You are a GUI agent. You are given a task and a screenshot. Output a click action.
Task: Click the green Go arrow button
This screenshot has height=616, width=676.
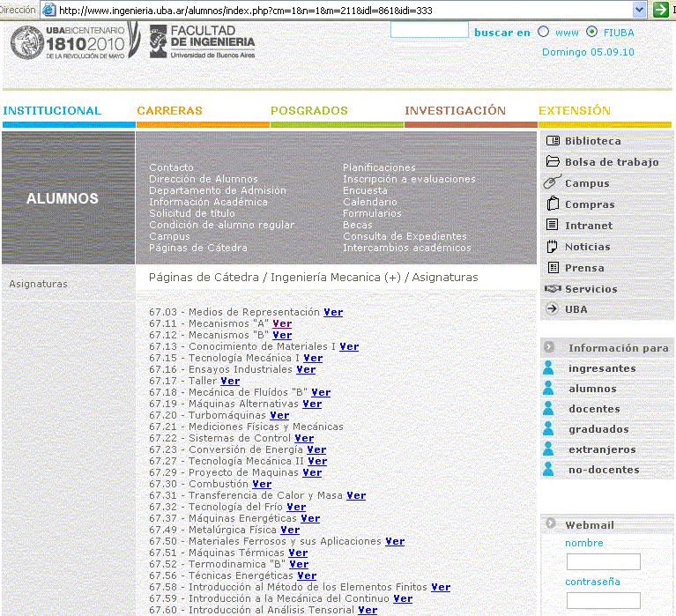click(660, 10)
